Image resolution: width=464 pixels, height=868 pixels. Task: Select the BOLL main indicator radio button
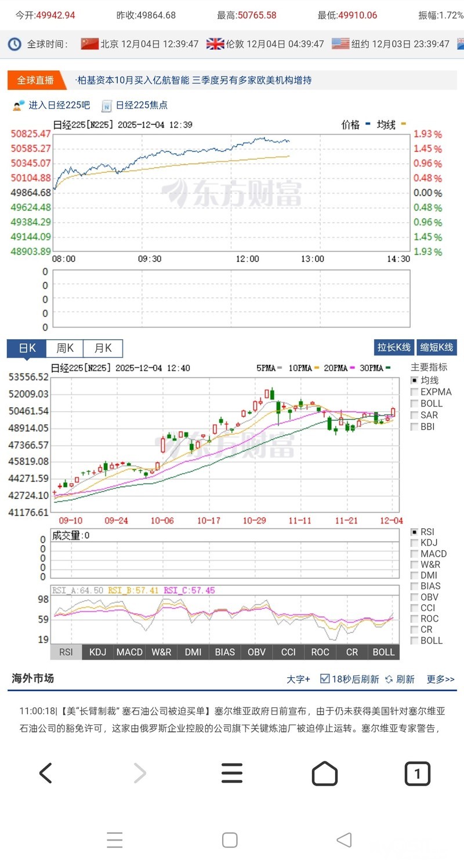[415, 404]
